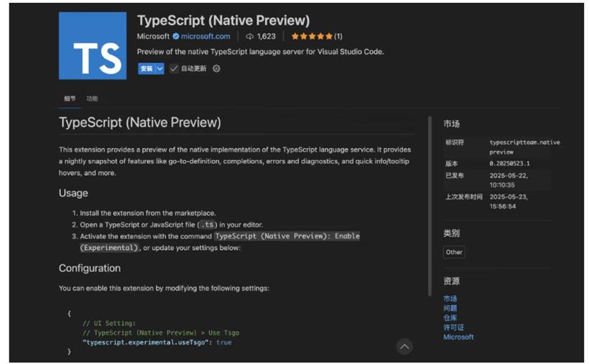
Task: Click the 版本 version label
Action: 452,164
